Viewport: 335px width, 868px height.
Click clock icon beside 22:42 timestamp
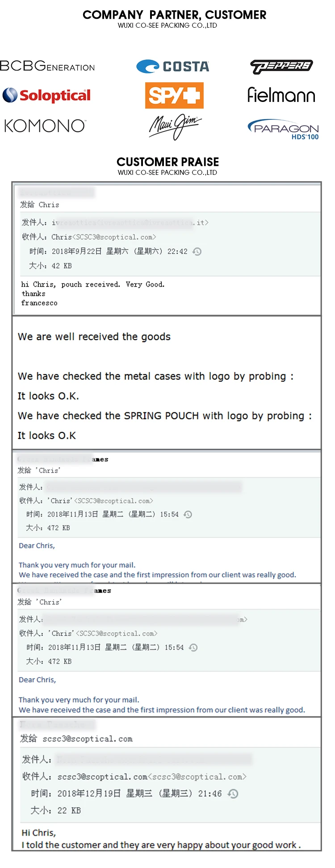(x=197, y=251)
